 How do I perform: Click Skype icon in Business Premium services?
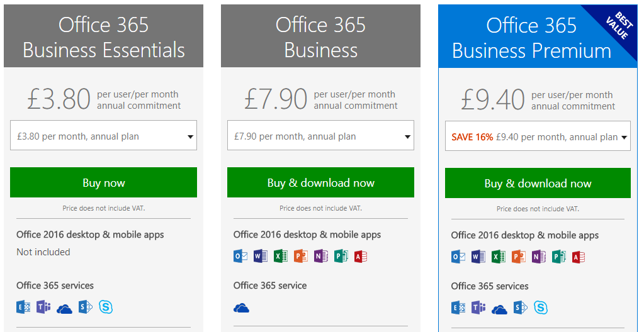(x=541, y=307)
